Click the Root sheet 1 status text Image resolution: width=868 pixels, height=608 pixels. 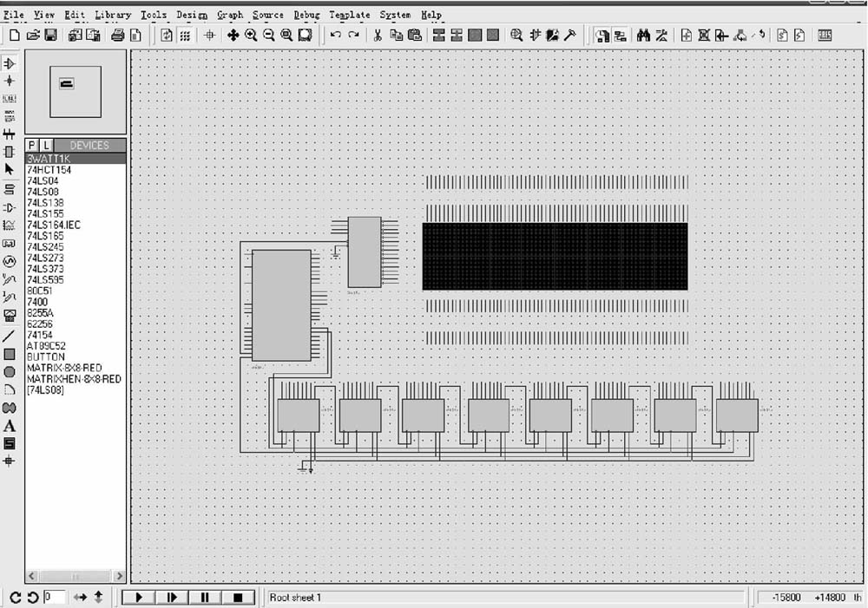click(295, 598)
